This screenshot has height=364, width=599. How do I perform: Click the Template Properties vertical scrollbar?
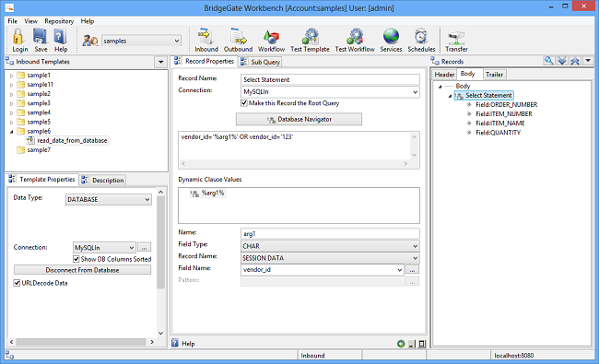tap(161, 262)
